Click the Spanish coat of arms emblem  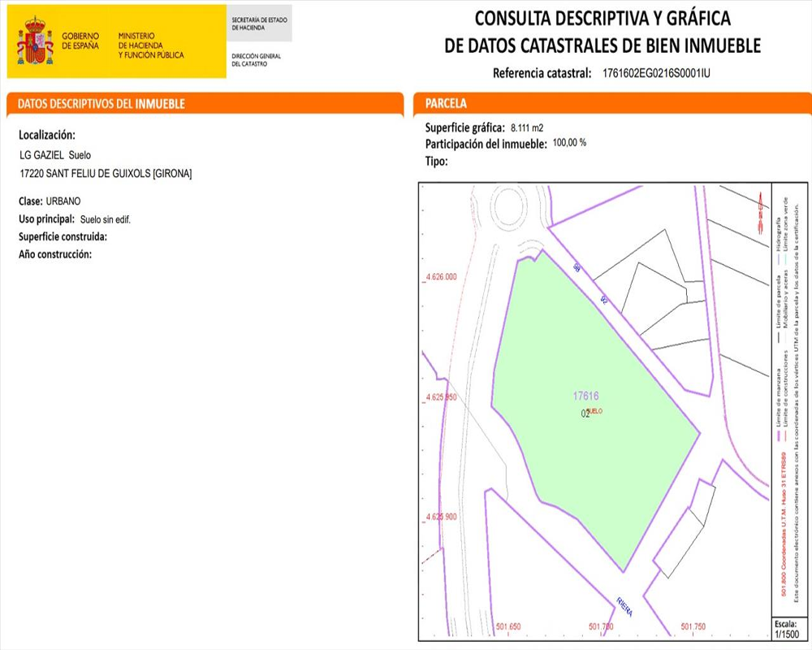[x=35, y=41]
